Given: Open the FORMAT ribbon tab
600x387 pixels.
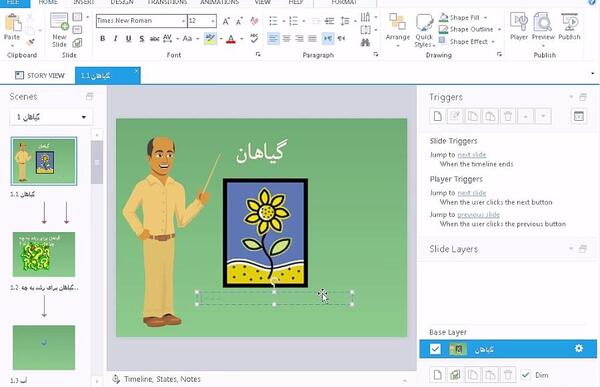Looking at the screenshot, I should [344, 2].
